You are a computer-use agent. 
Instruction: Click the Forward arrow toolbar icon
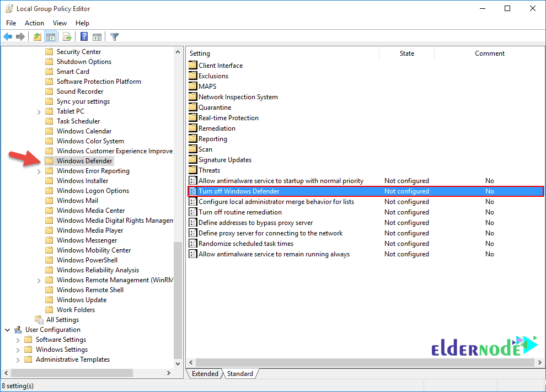point(20,36)
